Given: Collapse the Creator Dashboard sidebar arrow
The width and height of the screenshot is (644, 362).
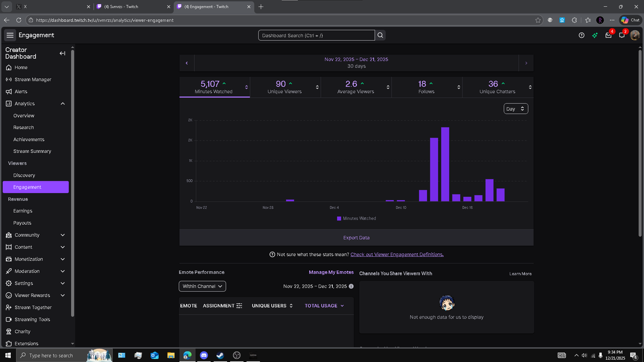Looking at the screenshot, I should (62, 53).
